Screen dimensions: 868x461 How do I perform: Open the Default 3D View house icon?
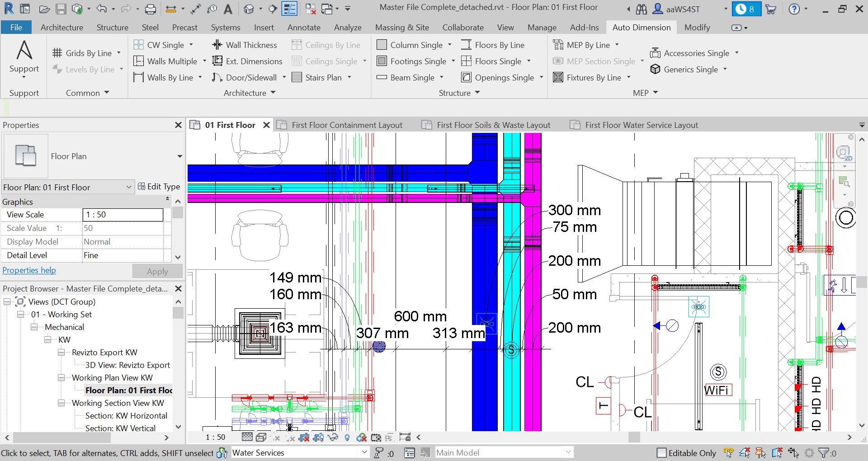pos(248,9)
